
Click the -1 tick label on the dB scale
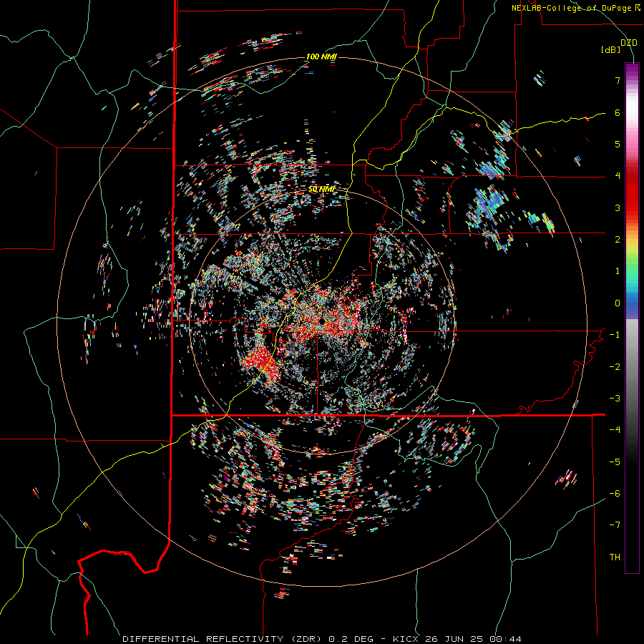point(615,335)
